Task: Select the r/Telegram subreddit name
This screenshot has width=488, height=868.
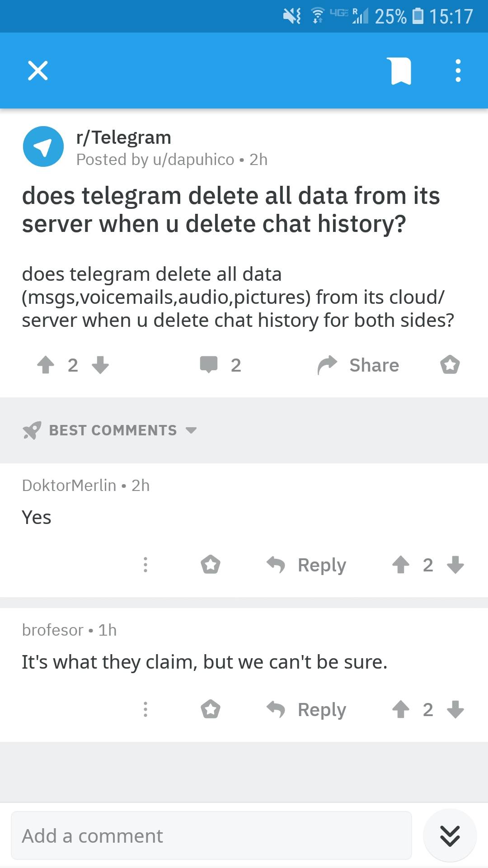Action: [123, 137]
